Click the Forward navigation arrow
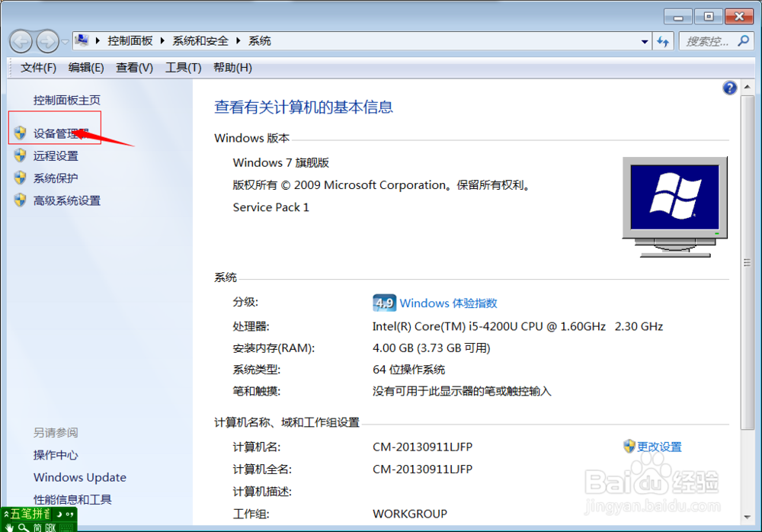The width and height of the screenshot is (762, 532). click(x=47, y=41)
